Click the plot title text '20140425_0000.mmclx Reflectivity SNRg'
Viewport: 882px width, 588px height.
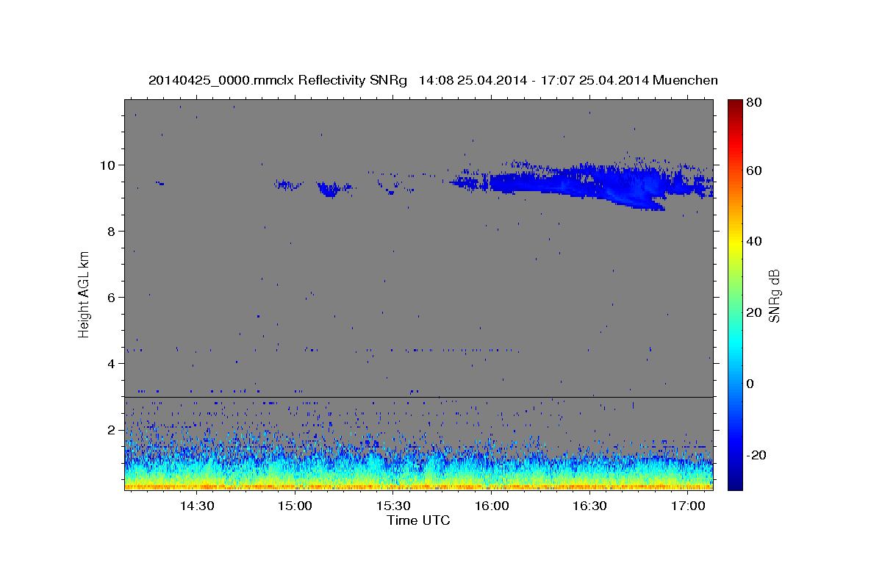278,80
